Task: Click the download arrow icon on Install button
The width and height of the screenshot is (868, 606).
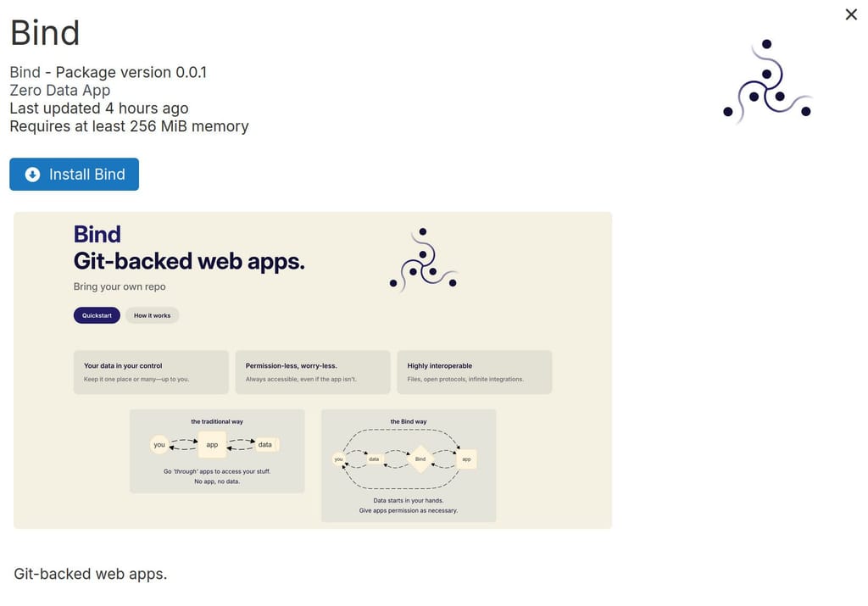Action: (33, 175)
